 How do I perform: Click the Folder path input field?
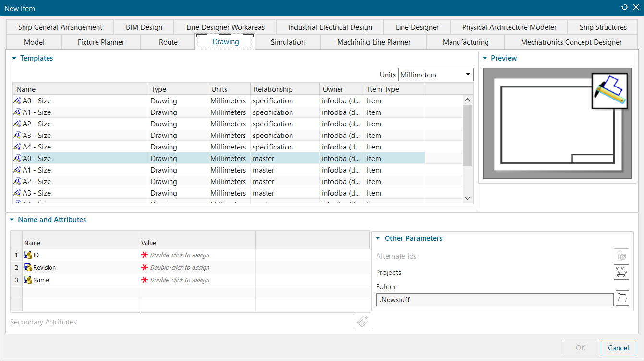[494, 299]
